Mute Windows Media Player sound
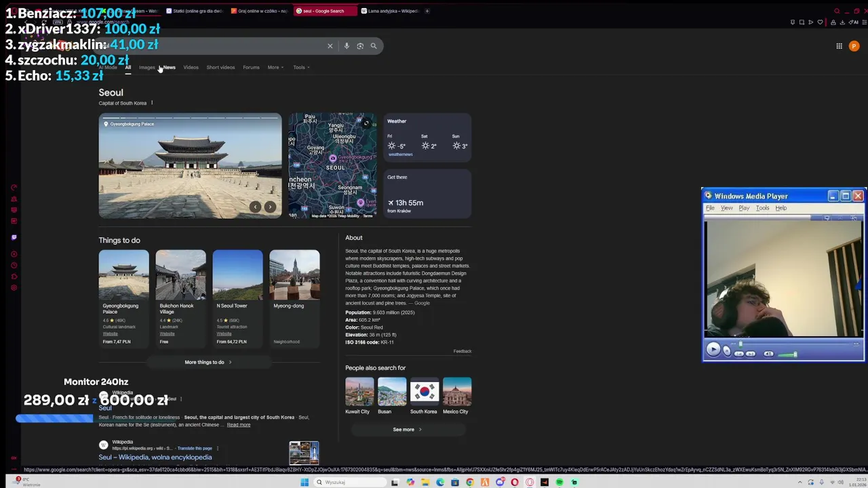Screen dimensions: 868x488 768,354
